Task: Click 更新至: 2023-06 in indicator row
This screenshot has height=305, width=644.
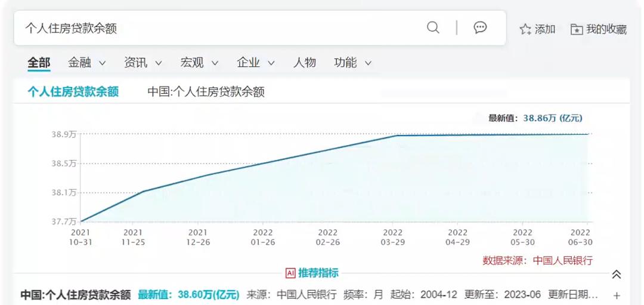Action: tap(503, 295)
